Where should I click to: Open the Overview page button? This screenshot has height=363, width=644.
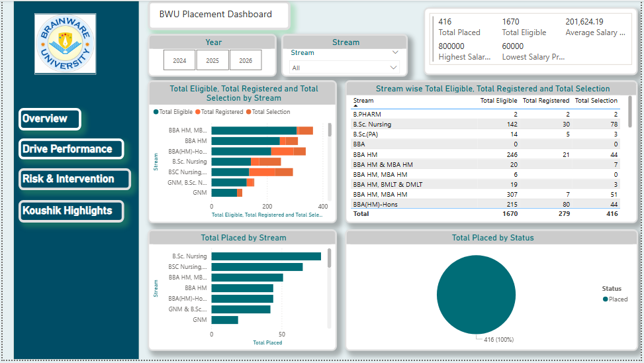tap(50, 119)
